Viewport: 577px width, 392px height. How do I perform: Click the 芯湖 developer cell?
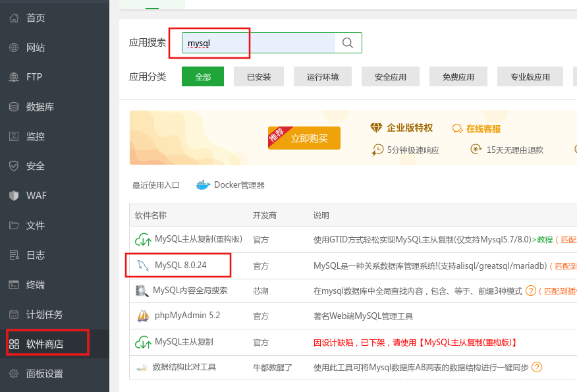coord(261,291)
